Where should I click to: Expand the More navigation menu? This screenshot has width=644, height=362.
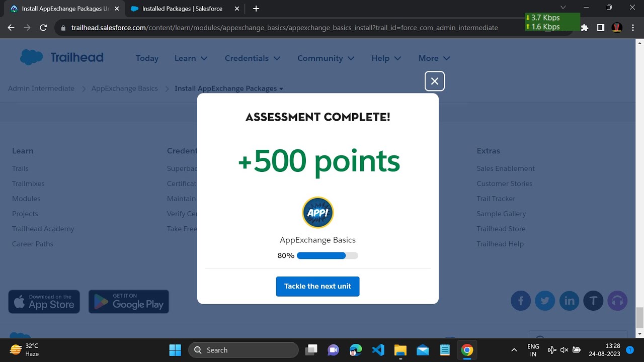[x=434, y=58]
